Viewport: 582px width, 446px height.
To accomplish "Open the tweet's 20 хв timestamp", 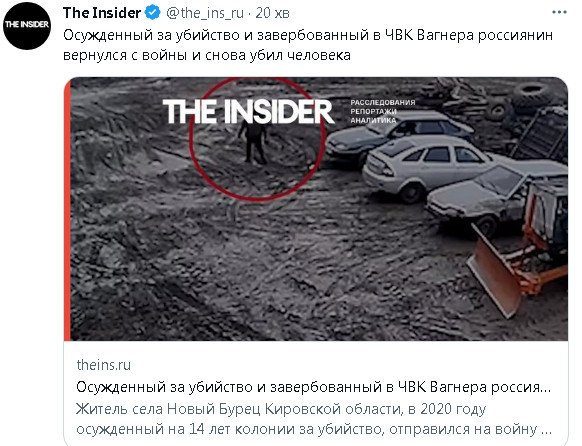I will [272, 13].
